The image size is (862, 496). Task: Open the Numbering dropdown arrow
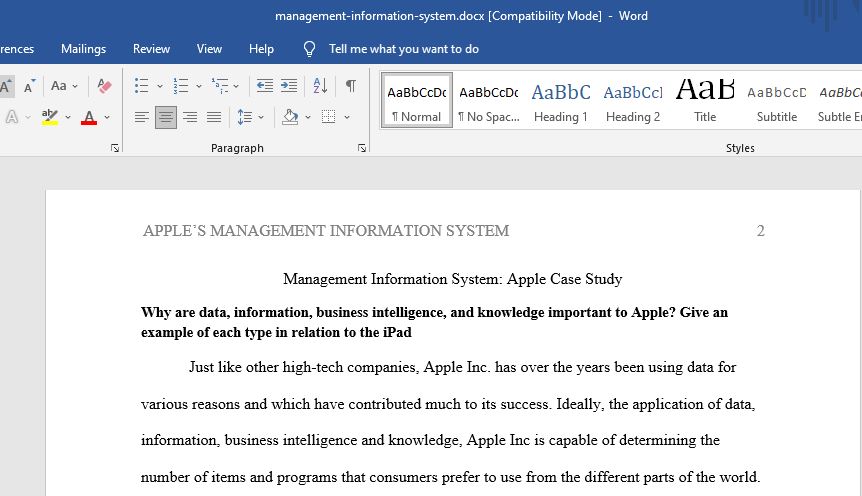click(198, 86)
